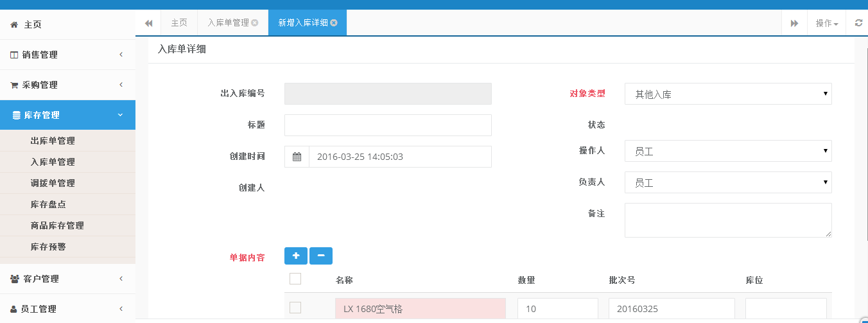Open the 操作人 dropdown
This screenshot has height=323, width=868.
coord(728,151)
